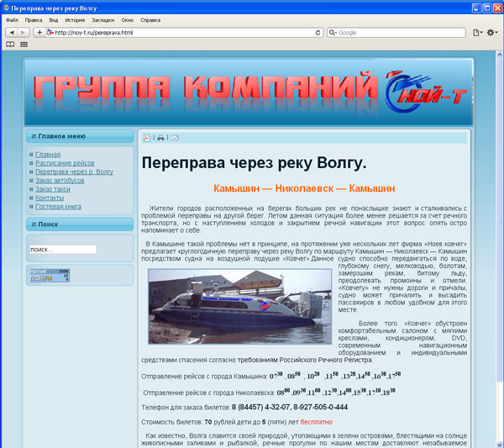
Task: Open the История menu
Action: 75,20
